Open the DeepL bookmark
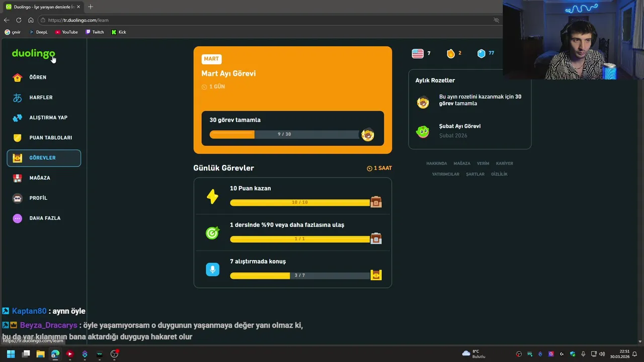 tap(38, 32)
